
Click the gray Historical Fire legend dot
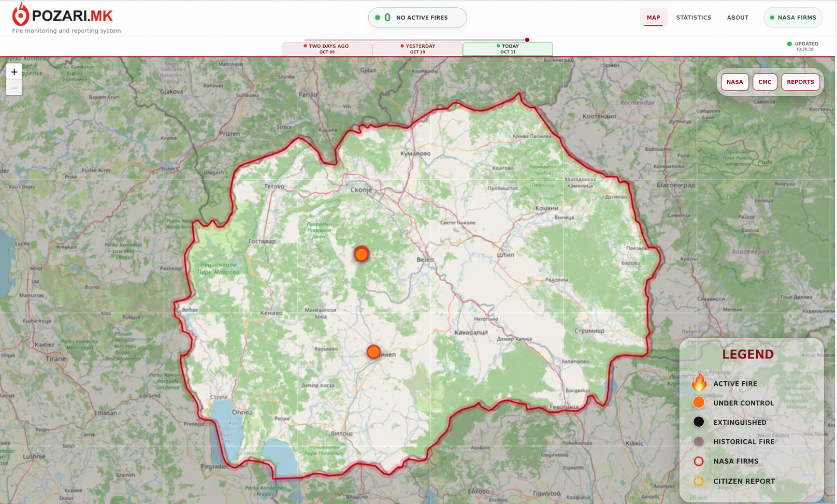699,441
